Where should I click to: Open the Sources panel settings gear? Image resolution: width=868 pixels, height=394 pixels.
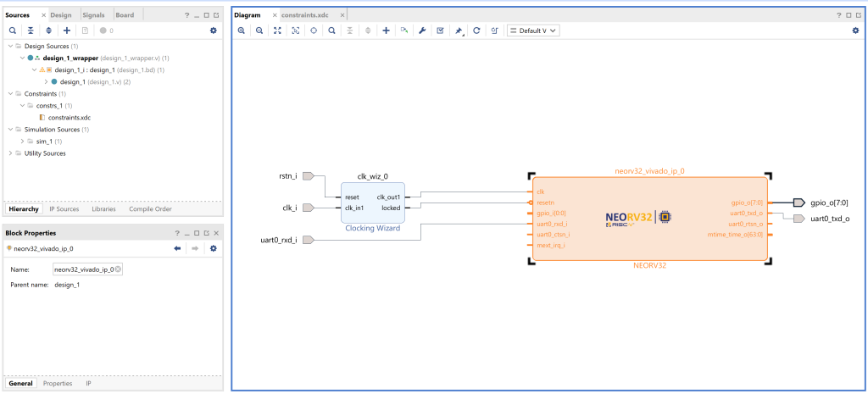pyautogui.click(x=213, y=31)
